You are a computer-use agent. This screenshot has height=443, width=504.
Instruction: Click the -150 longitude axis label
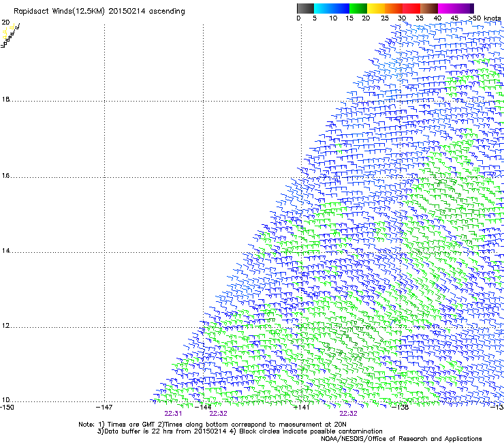point(7,408)
